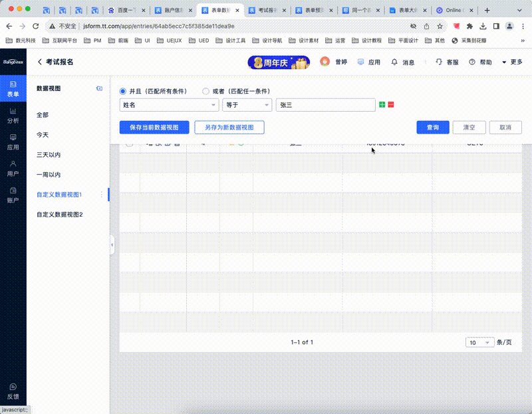This screenshot has height=414, width=532.
Task: Tick the checkbox in the table row
Action: click(x=129, y=144)
